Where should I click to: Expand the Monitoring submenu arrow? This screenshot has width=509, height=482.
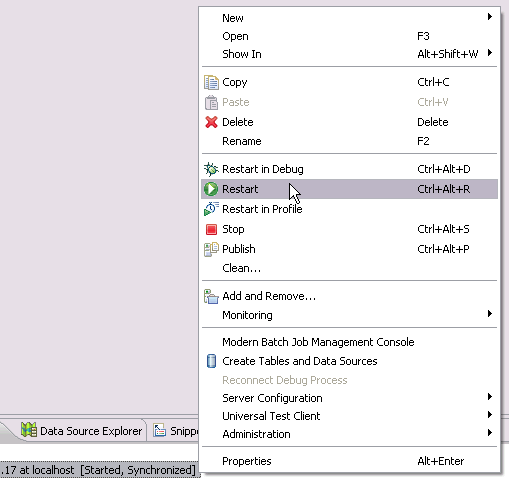coord(489,314)
